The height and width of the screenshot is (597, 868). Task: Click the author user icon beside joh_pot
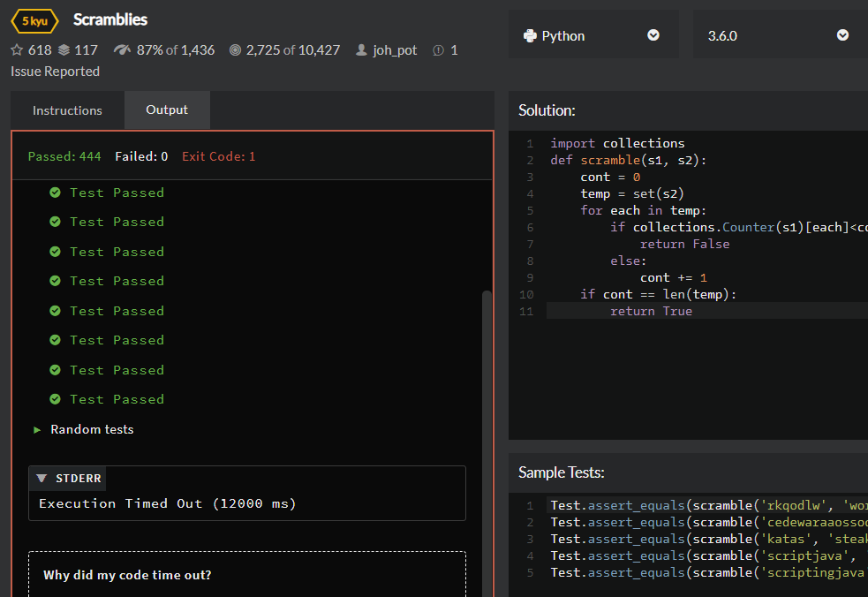[361, 50]
